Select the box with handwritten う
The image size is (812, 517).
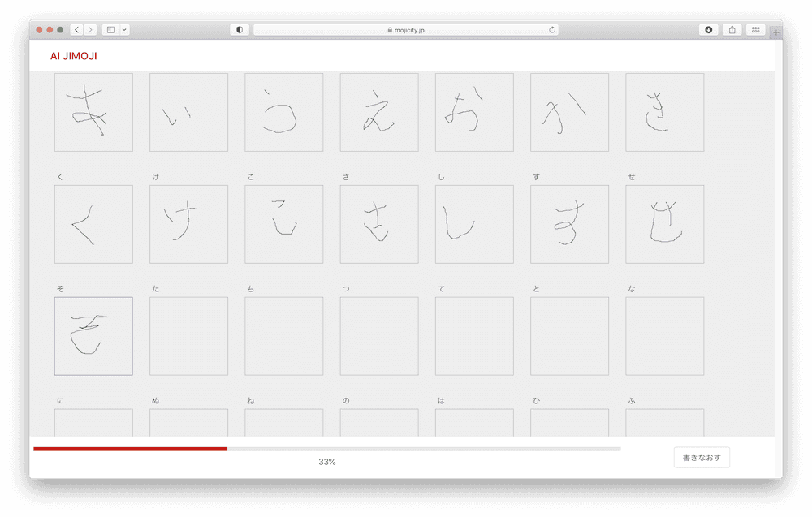[x=284, y=112]
